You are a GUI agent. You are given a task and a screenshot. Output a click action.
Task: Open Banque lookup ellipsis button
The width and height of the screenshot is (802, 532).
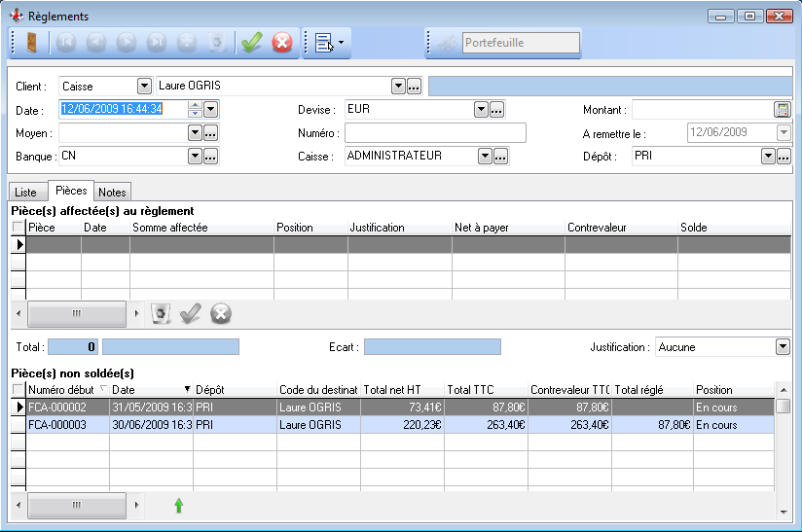pyautogui.click(x=211, y=157)
